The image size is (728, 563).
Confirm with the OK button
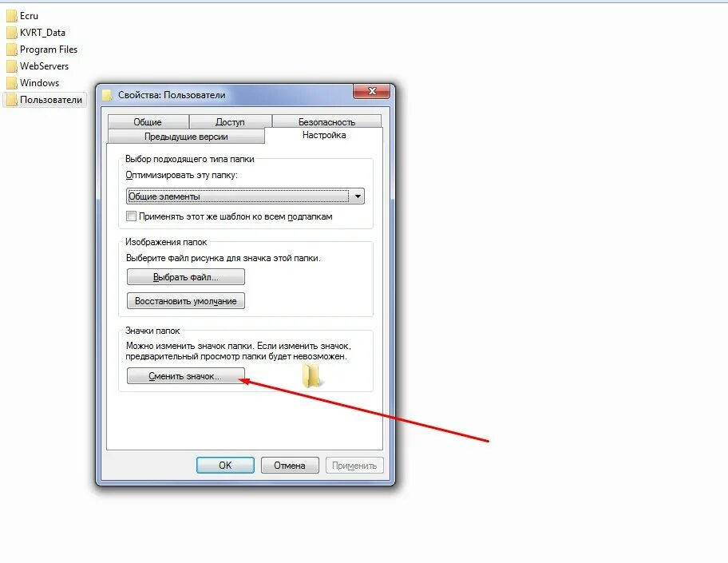pyautogui.click(x=225, y=466)
